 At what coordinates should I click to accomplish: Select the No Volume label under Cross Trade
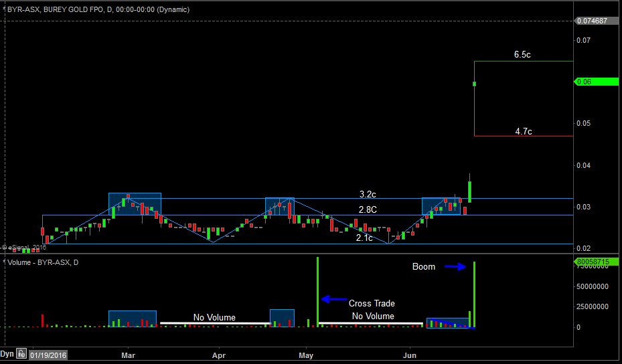click(373, 316)
